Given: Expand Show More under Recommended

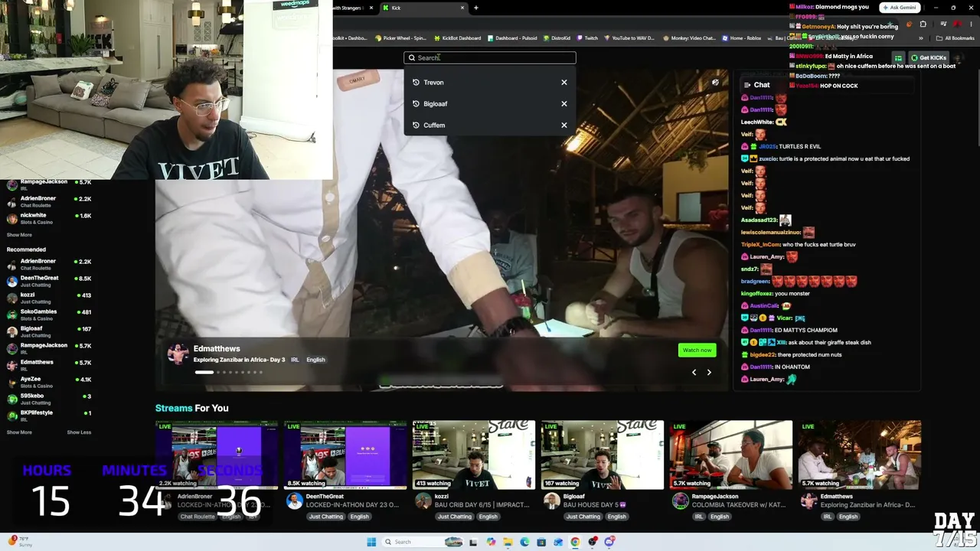Looking at the screenshot, I should (19, 432).
